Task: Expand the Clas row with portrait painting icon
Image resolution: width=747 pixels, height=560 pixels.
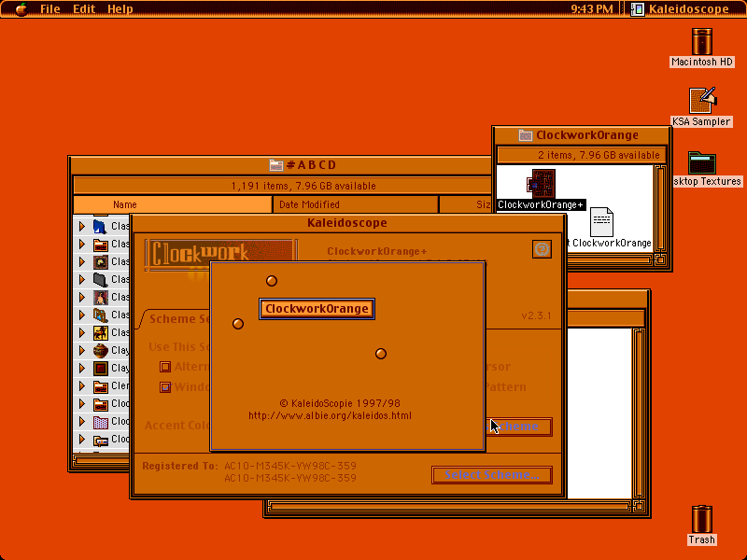Action: pyautogui.click(x=82, y=297)
